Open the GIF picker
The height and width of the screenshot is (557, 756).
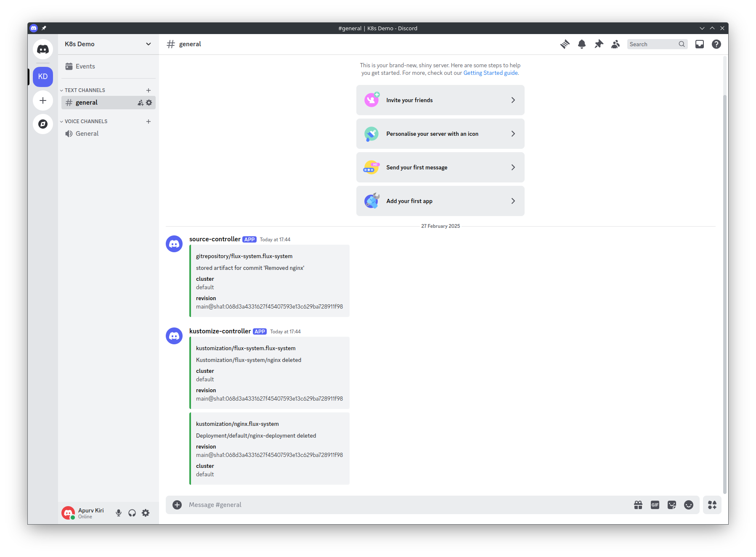tap(655, 505)
